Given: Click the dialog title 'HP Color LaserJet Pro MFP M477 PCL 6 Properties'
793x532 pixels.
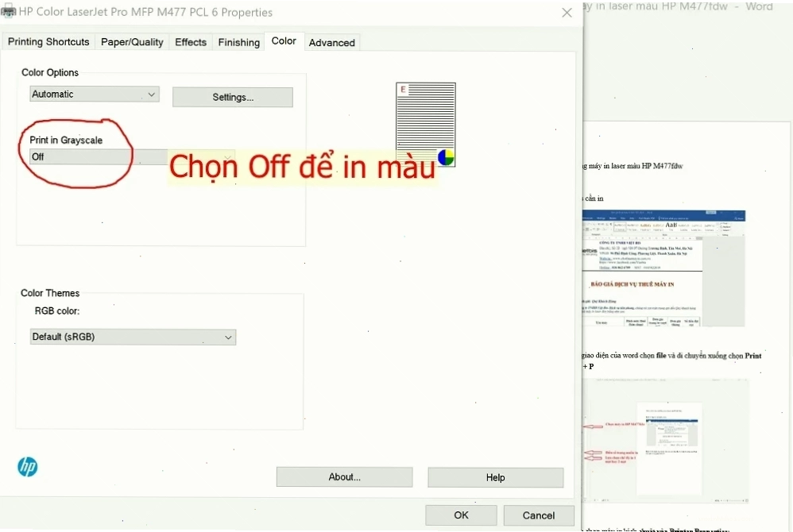Looking at the screenshot, I should [145, 12].
